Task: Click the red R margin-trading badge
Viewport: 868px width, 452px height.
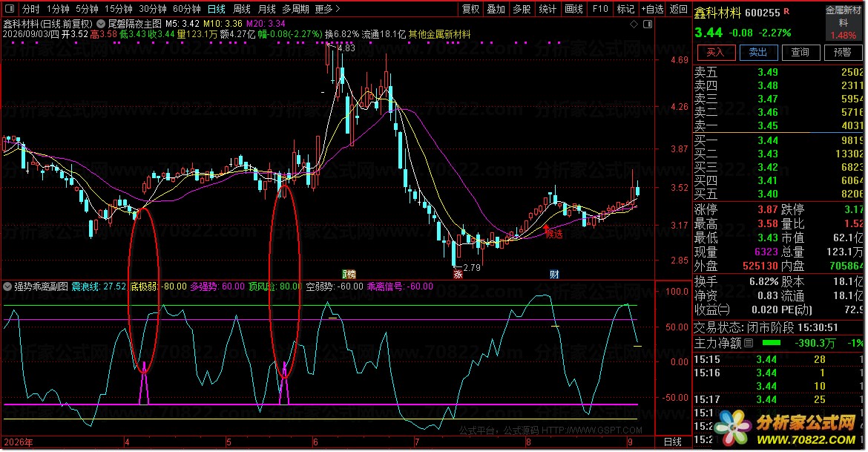Action: [786, 11]
